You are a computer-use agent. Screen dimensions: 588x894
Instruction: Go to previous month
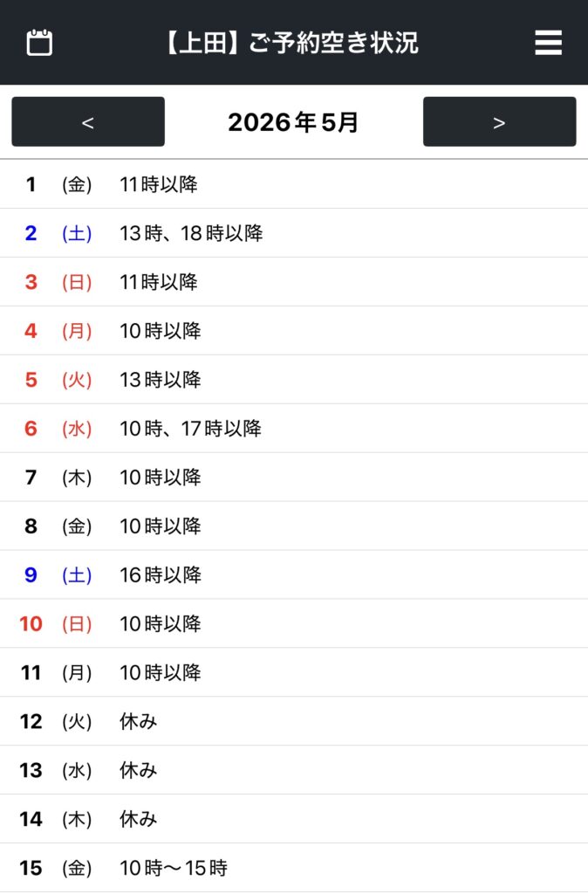tap(88, 122)
